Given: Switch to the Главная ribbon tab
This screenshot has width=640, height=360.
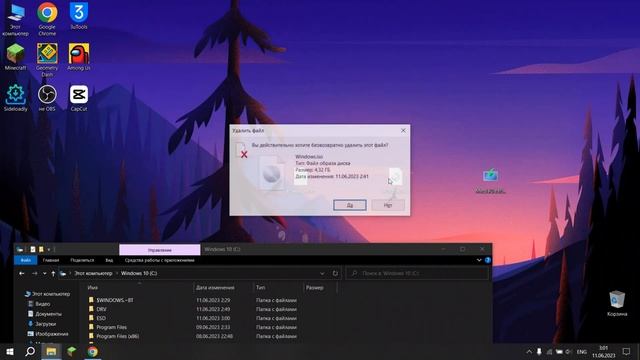Looking at the screenshot, I should [x=51, y=260].
